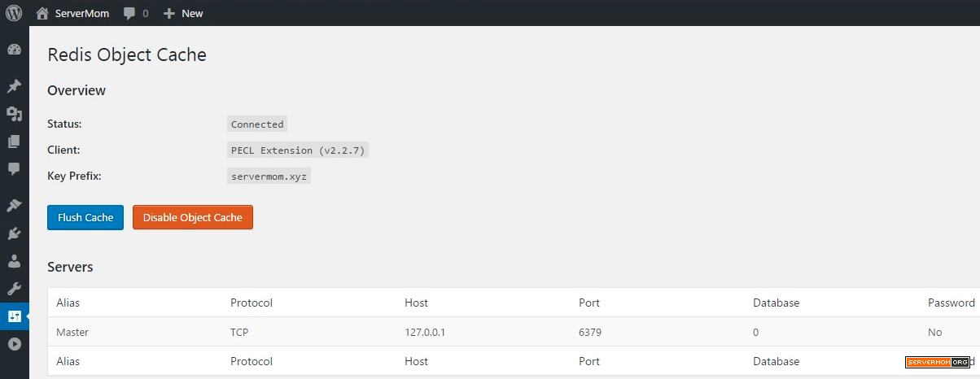Open Appearance via the paintbrush icon
The width and height of the screenshot is (980, 379).
[14, 206]
